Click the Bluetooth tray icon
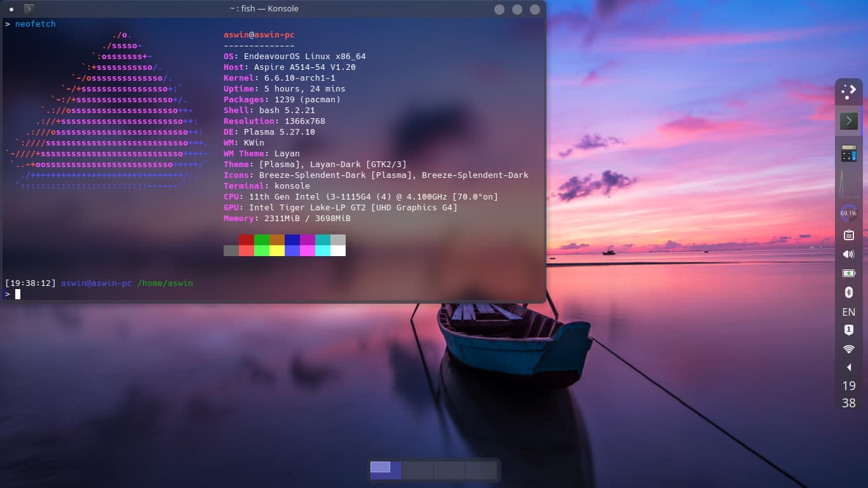Screen dimensions: 868x488 pyautogui.click(x=848, y=292)
